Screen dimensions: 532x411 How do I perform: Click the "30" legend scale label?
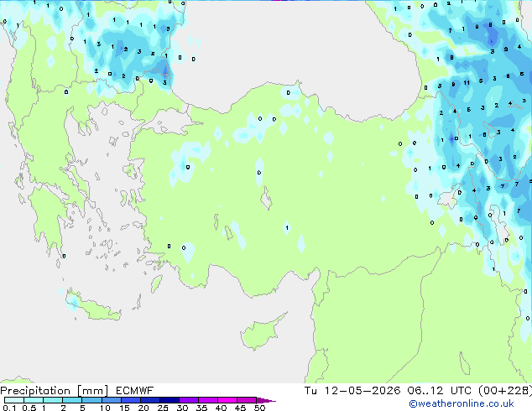(x=182, y=408)
